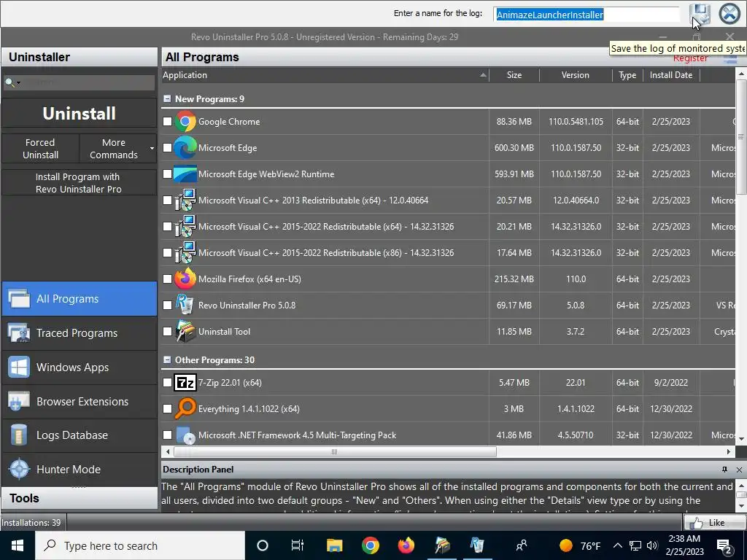The width and height of the screenshot is (747, 560).
Task: Click Microsoft Edge WebView2 Runtime icon
Action: pyautogui.click(x=185, y=174)
